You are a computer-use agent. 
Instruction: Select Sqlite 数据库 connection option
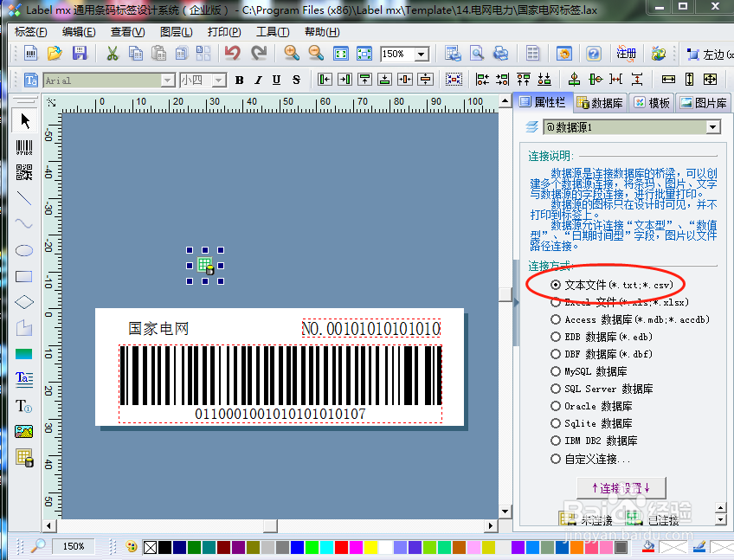click(x=592, y=423)
